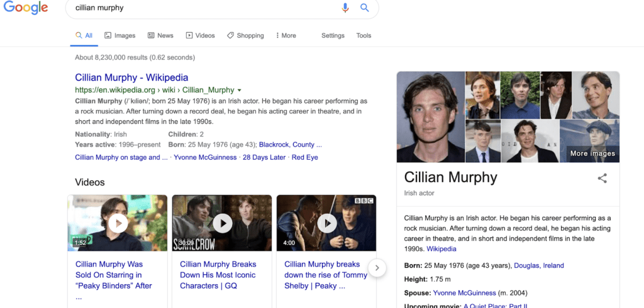Switch to the Videos tab

click(201, 36)
